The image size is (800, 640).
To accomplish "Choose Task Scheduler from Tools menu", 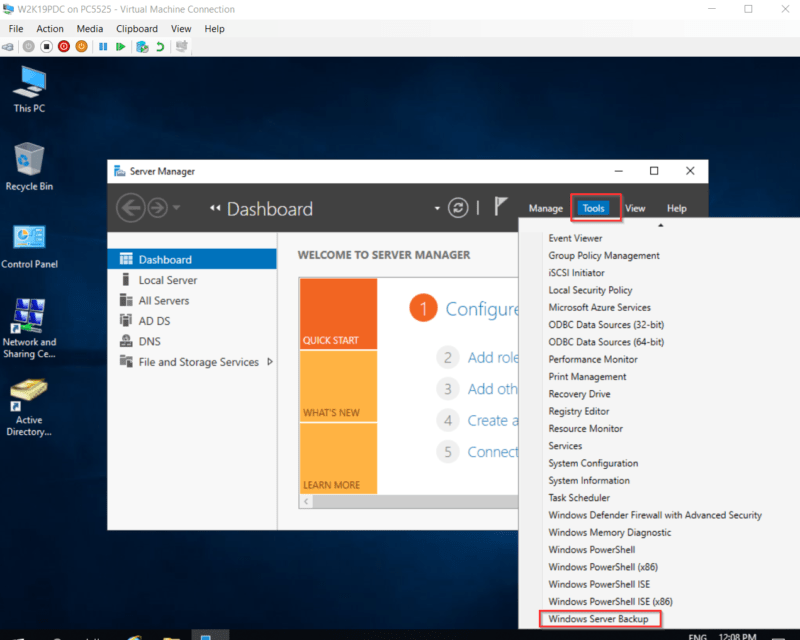I will (579, 498).
